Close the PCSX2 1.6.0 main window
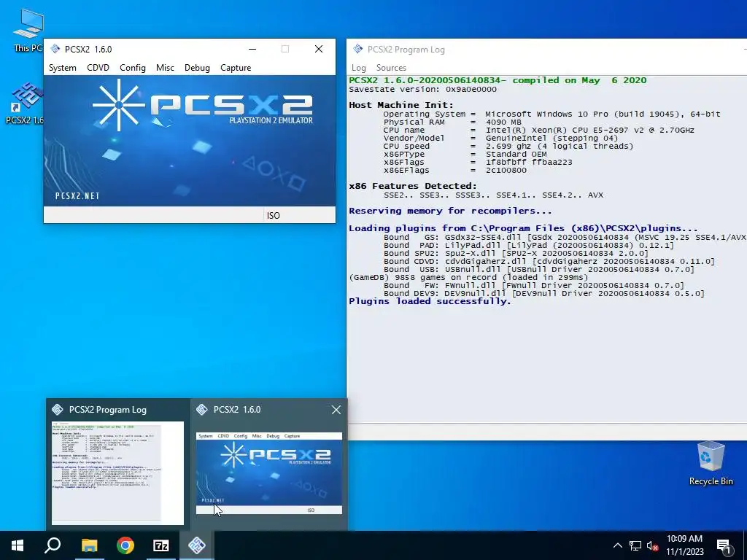 (x=319, y=49)
